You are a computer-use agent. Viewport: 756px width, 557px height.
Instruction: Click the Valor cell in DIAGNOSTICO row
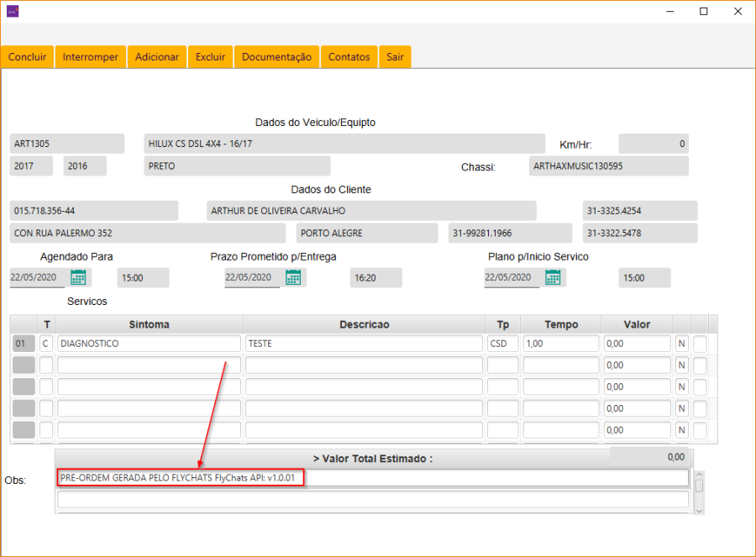click(637, 344)
